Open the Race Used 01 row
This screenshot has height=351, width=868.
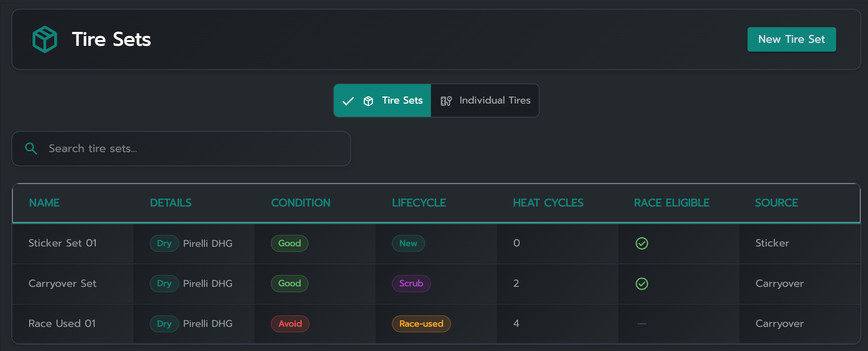(62, 324)
